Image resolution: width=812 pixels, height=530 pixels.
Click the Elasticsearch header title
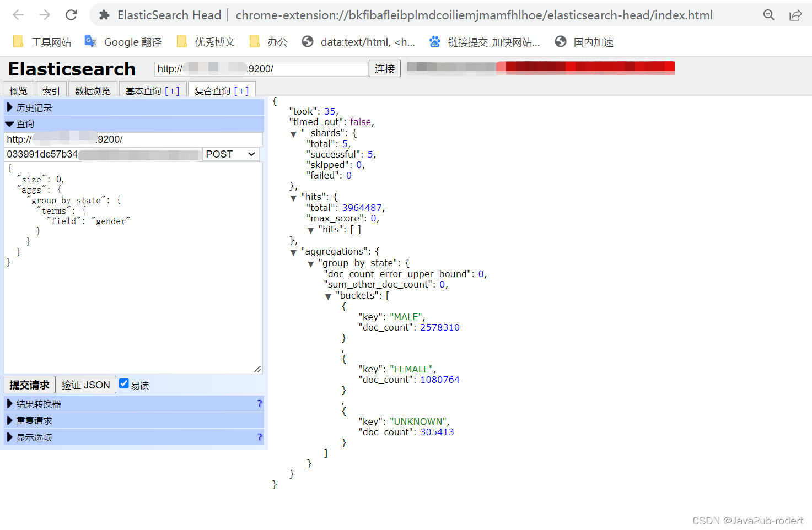coord(72,69)
